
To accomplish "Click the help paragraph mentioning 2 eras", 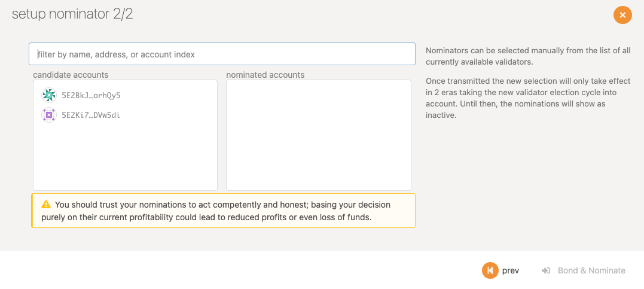I will [x=528, y=98].
